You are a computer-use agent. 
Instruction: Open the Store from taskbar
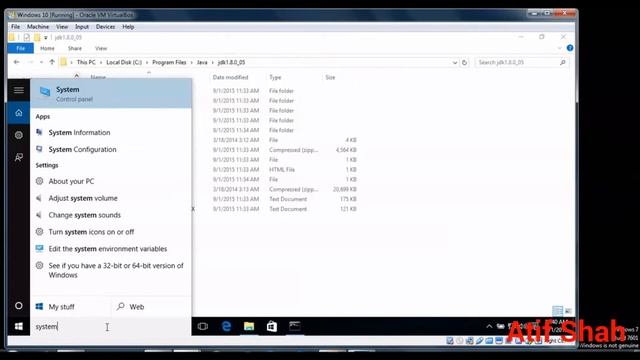pyautogui.click(x=272, y=326)
